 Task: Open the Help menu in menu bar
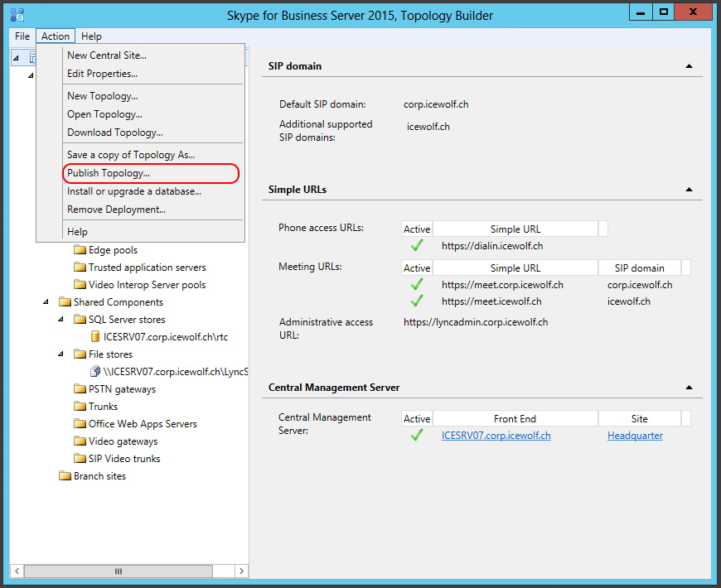tap(91, 36)
